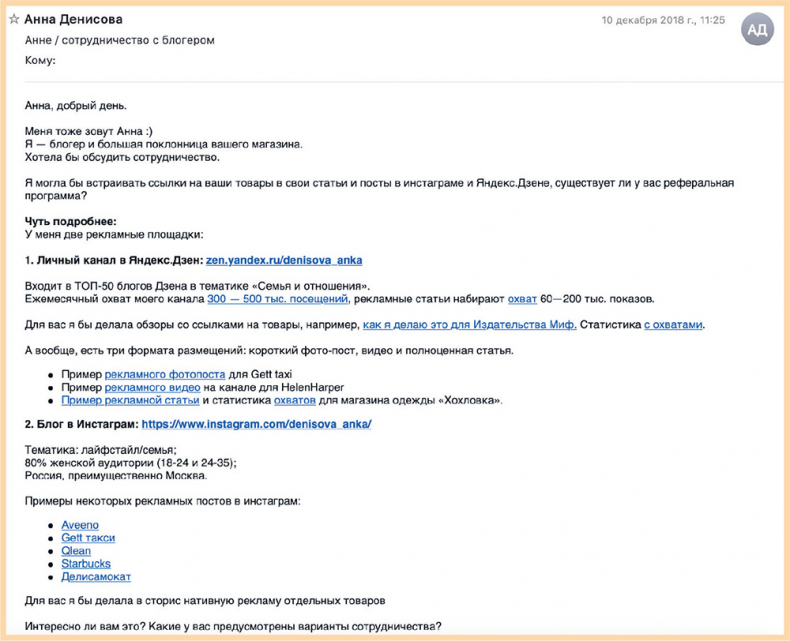
Task: Click the 'Кому:' recipient field
Action: pyautogui.click(x=41, y=60)
